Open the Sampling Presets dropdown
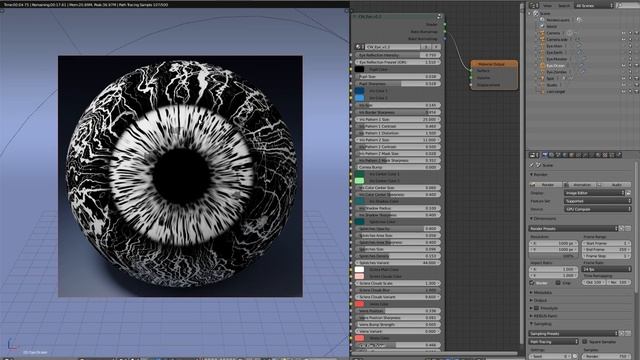This screenshot has width=640, height=360. [x=573, y=333]
